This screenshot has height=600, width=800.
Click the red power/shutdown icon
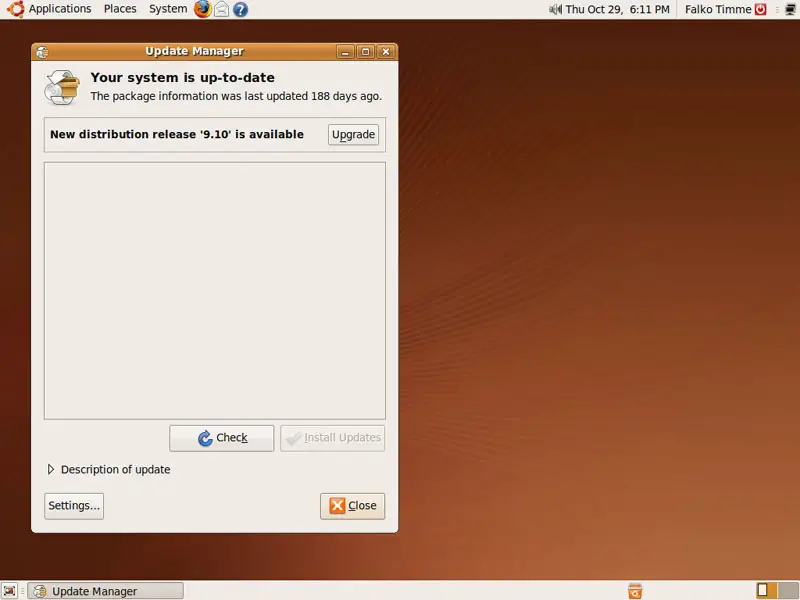coord(761,9)
